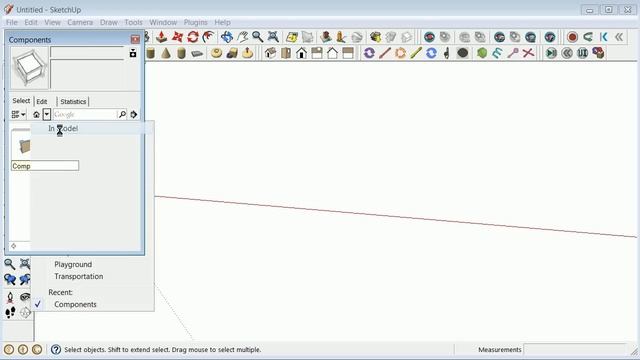640x360 pixels.
Task: Open the Window menu
Action: (163, 22)
